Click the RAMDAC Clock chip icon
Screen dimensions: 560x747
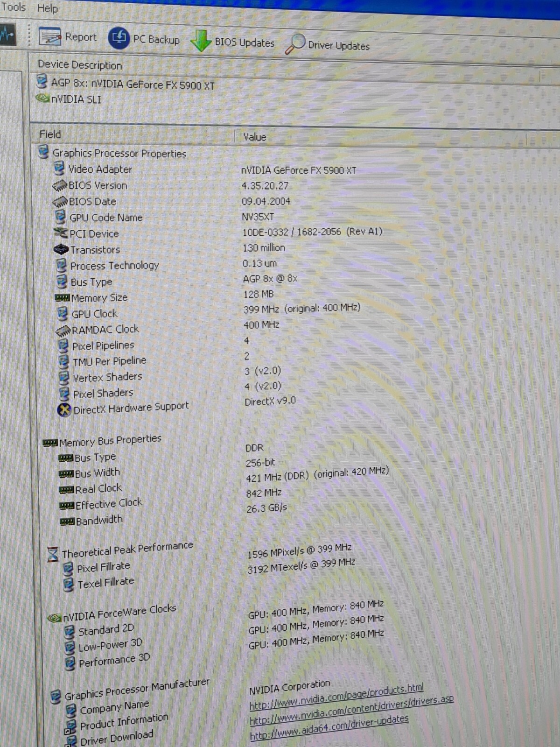point(63,331)
